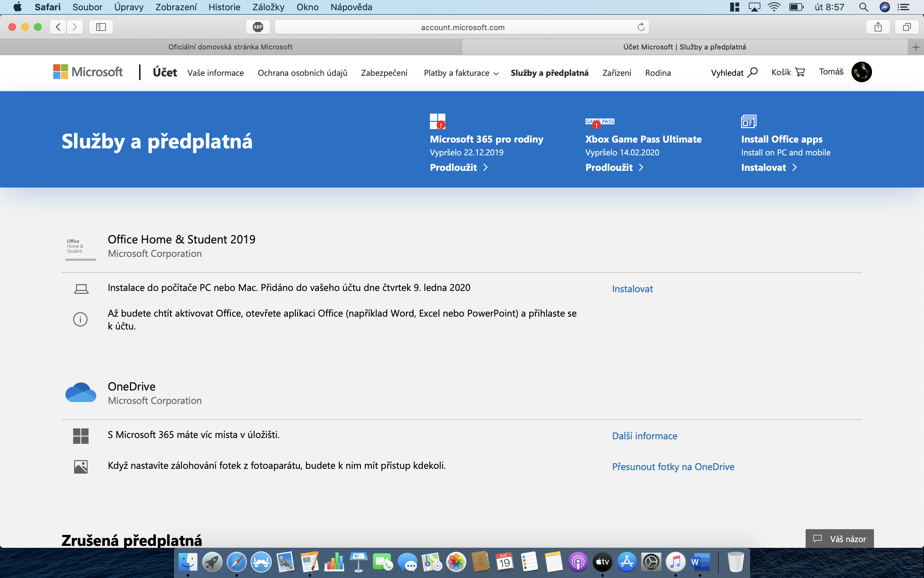Image resolution: width=924 pixels, height=578 pixels.
Task: Go forward in Safari history
Action: click(x=75, y=27)
